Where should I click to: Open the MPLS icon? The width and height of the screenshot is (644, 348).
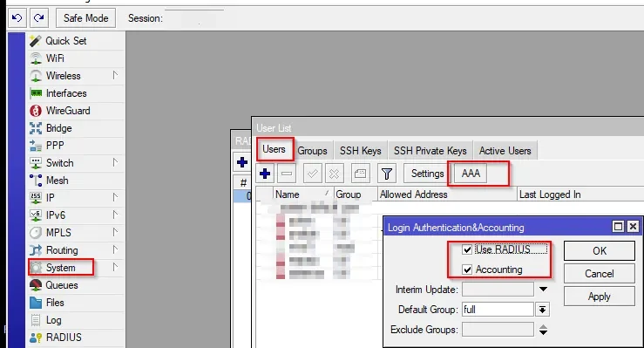click(x=36, y=233)
